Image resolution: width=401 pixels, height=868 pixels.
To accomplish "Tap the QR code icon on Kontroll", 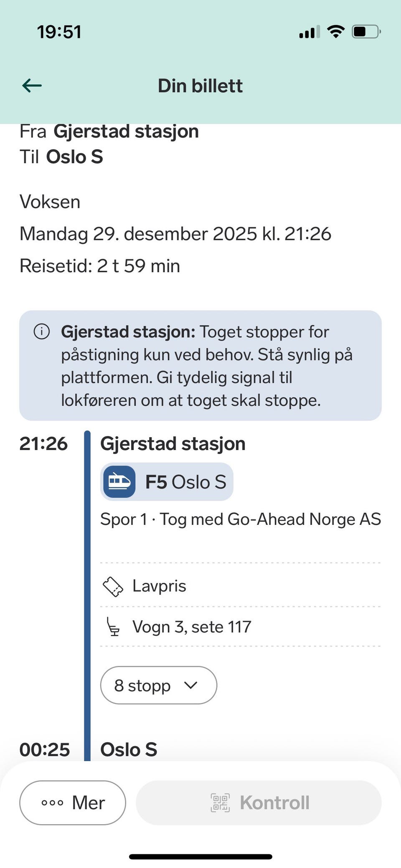I will [x=220, y=802].
